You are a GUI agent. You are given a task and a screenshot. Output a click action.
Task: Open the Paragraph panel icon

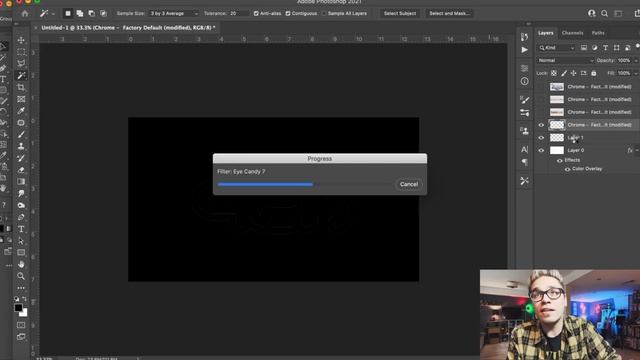(524, 162)
